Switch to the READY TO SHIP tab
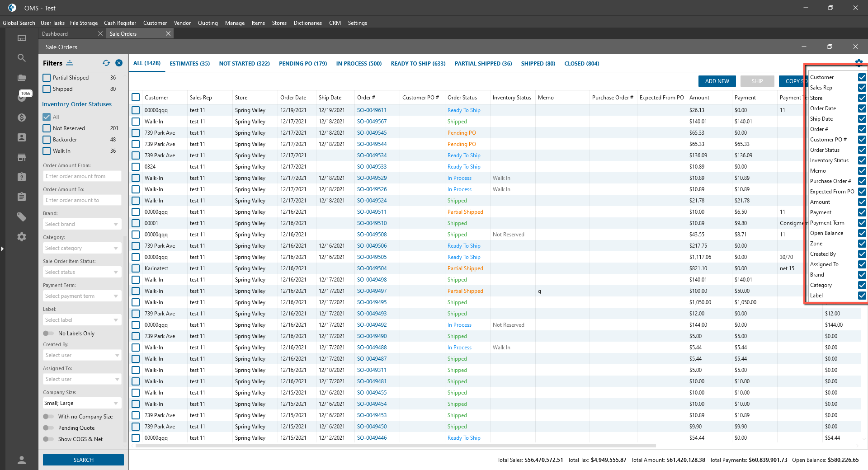 pyautogui.click(x=418, y=64)
